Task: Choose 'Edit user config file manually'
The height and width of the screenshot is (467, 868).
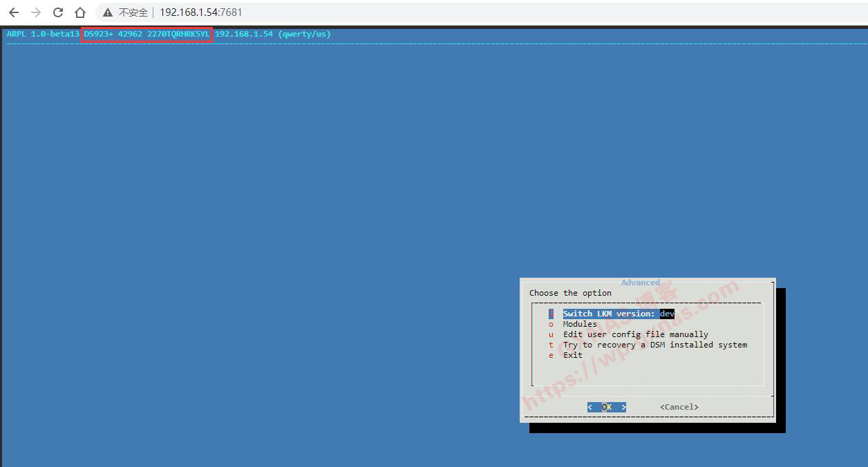Action: click(635, 334)
